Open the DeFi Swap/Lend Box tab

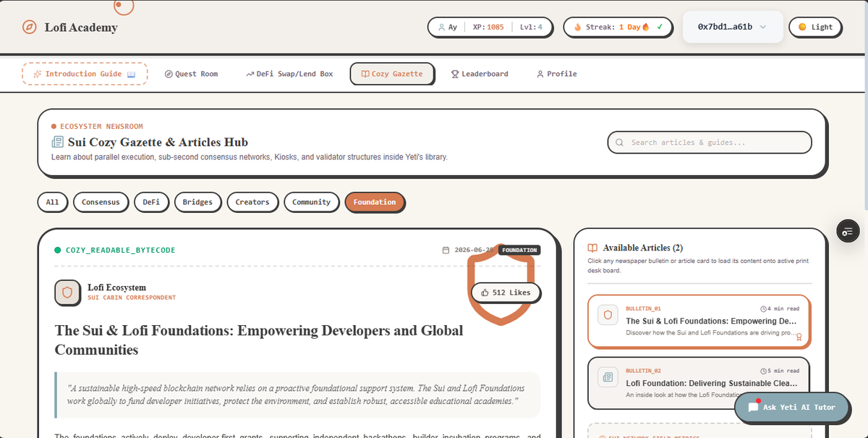[x=289, y=74]
